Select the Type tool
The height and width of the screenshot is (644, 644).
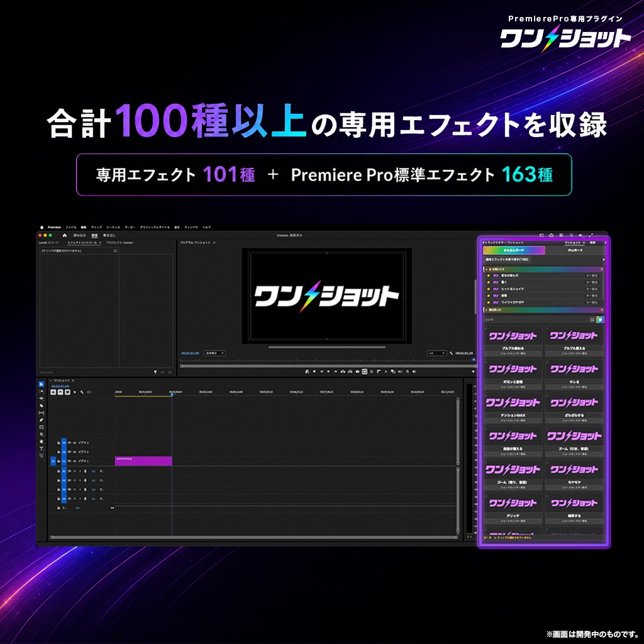(41, 448)
